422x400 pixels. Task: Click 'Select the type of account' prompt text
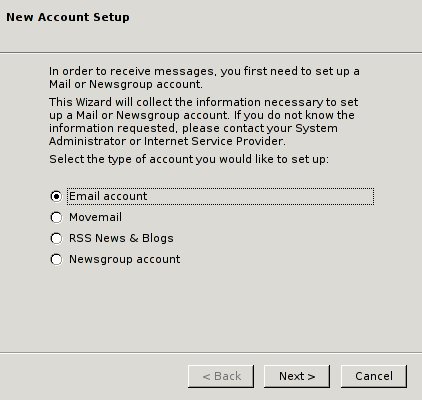click(x=189, y=159)
